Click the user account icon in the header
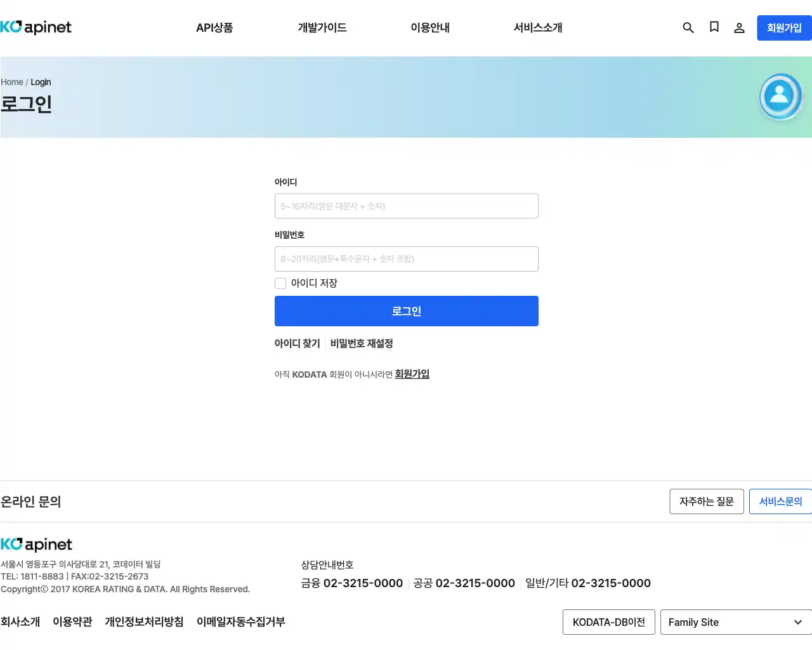The width and height of the screenshot is (812, 650). click(x=739, y=28)
